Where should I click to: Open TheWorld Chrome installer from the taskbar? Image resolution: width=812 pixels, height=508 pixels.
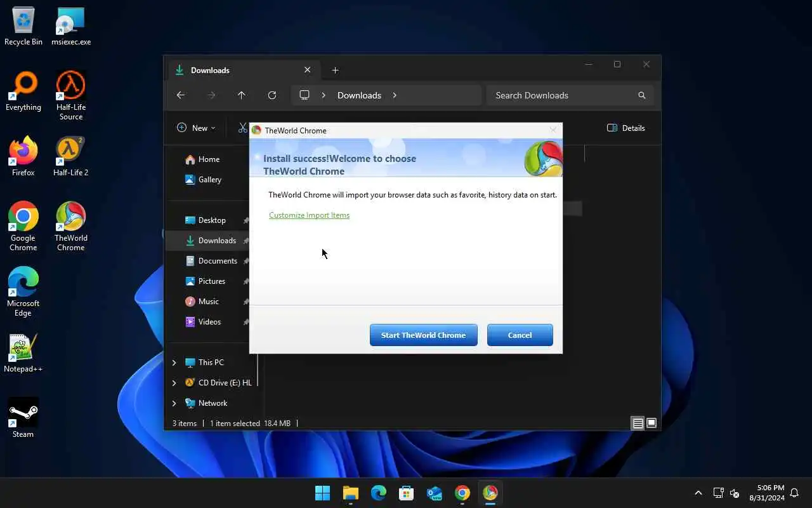click(490, 493)
